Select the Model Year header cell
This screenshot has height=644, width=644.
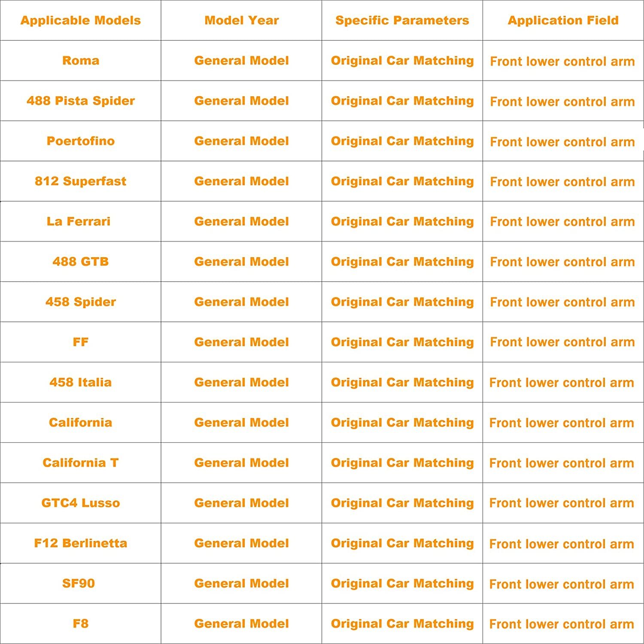point(241,20)
